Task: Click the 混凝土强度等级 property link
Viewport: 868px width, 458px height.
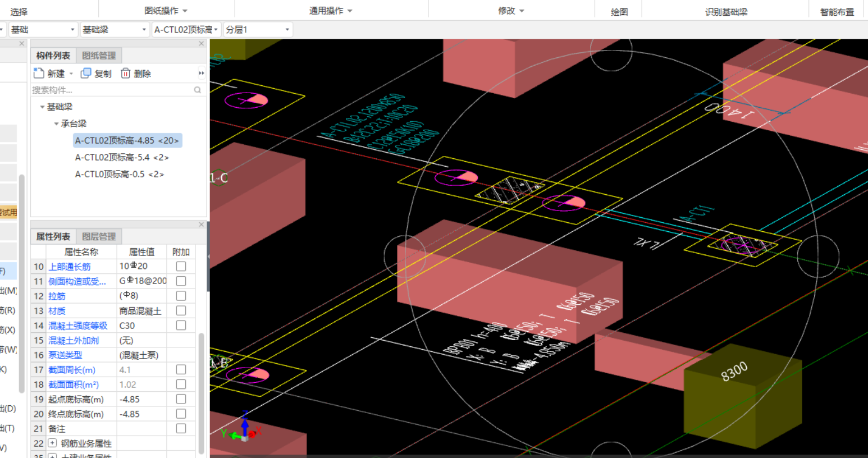Action: tap(77, 326)
